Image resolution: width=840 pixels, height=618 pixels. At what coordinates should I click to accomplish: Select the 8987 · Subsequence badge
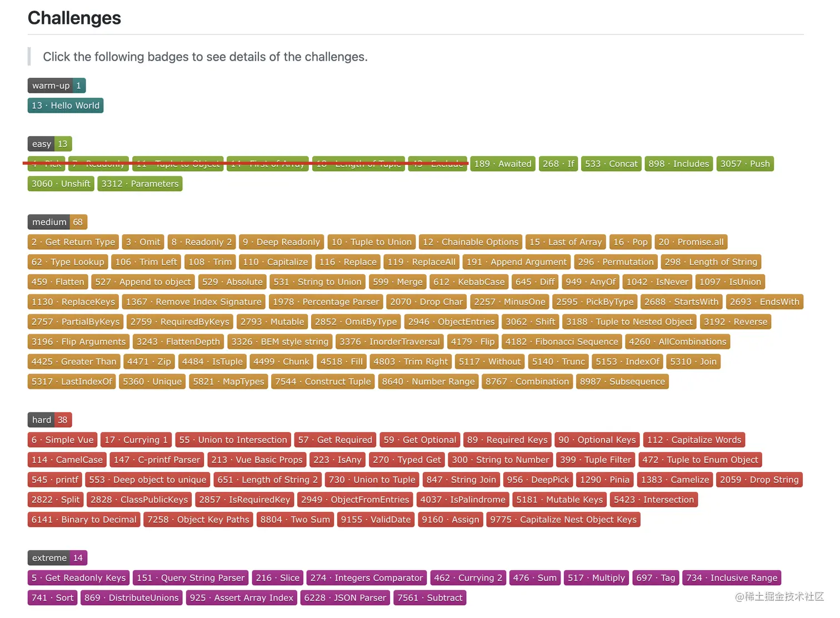tap(622, 382)
